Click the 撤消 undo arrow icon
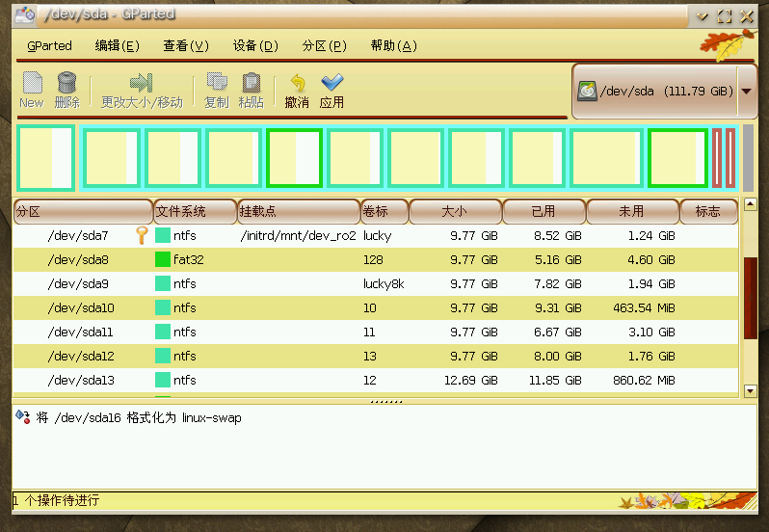 click(298, 82)
